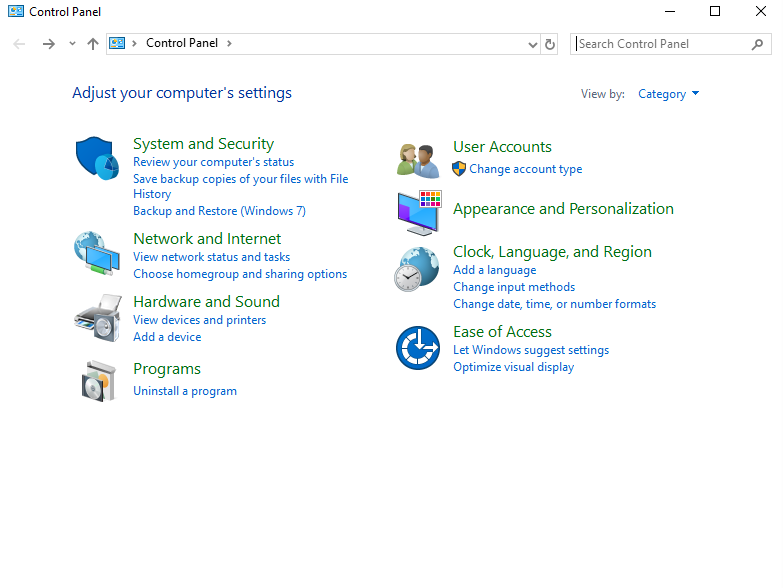Open Change account type link
This screenshot has width=783, height=588.
tap(525, 169)
